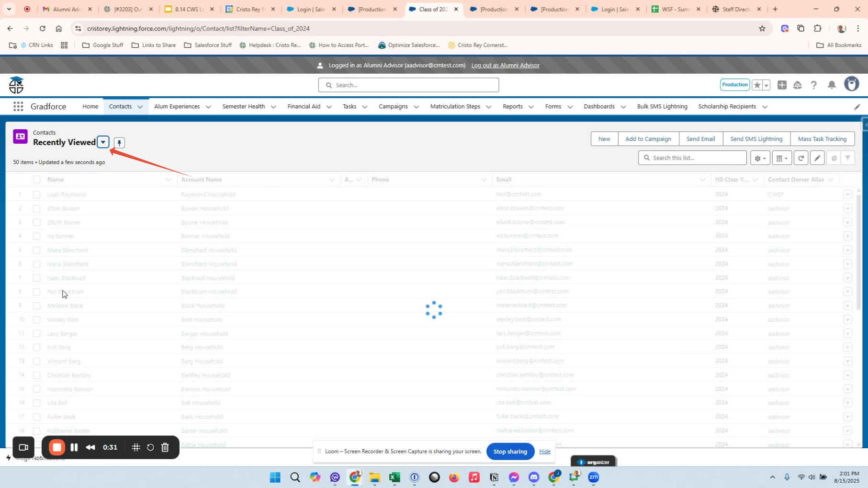Screen dimensions: 868x488
Task: Open Excel from the taskbar
Action: click(x=395, y=477)
